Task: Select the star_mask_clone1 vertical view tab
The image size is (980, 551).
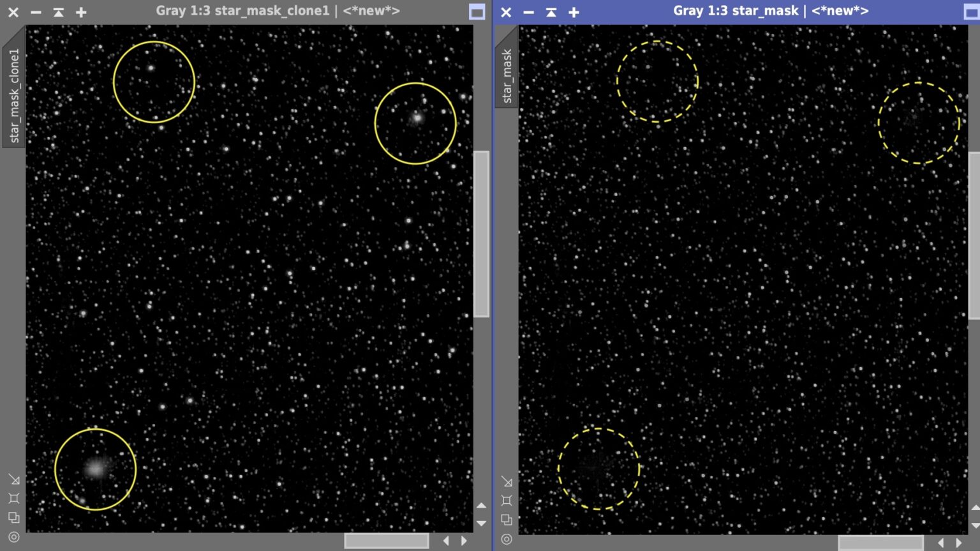Action: (14, 94)
